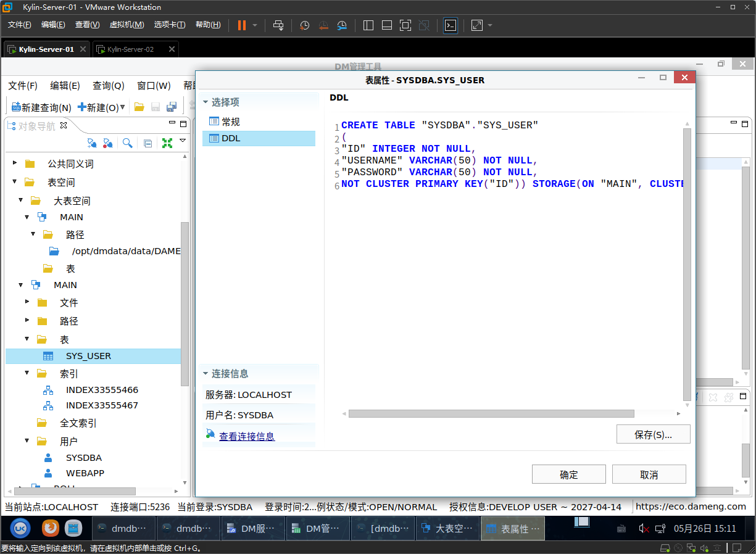Collapse the 连接信息 section in dialog
Image resolution: width=756 pixels, height=554 pixels.
click(206, 374)
